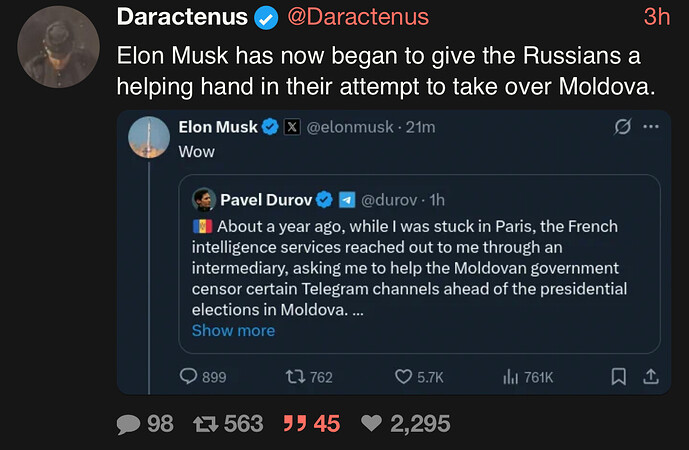Image resolution: width=689 pixels, height=450 pixels.
Task: Open the @Daractenus handle link
Action: (x=358, y=17)
